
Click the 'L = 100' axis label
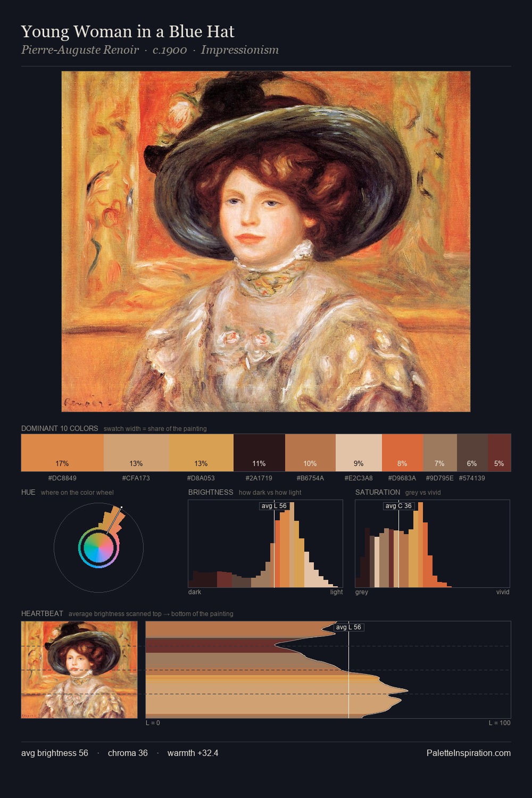(x=500, y=723)
